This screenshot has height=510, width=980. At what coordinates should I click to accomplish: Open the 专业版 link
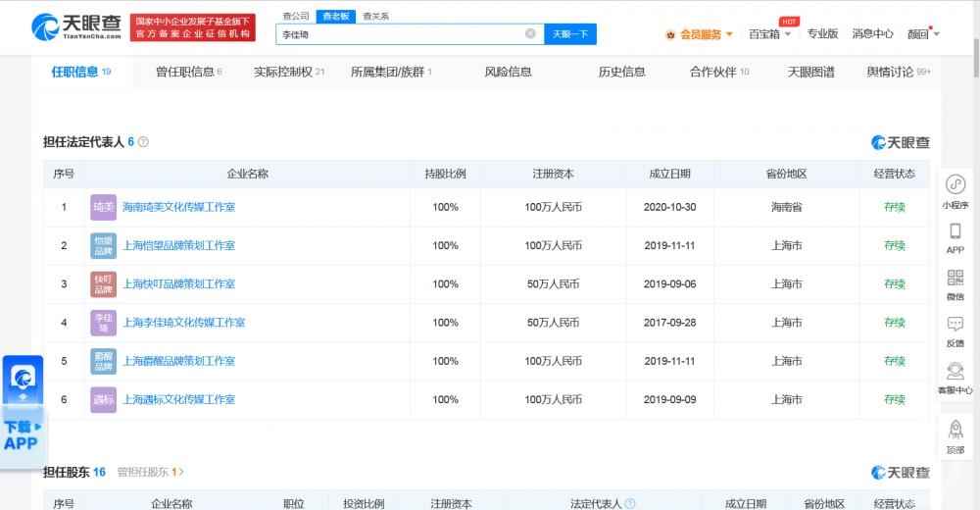click(822, 33)
